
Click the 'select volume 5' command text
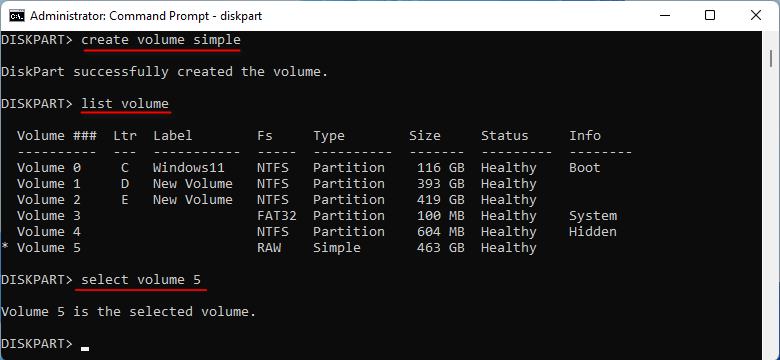[141, 279]
